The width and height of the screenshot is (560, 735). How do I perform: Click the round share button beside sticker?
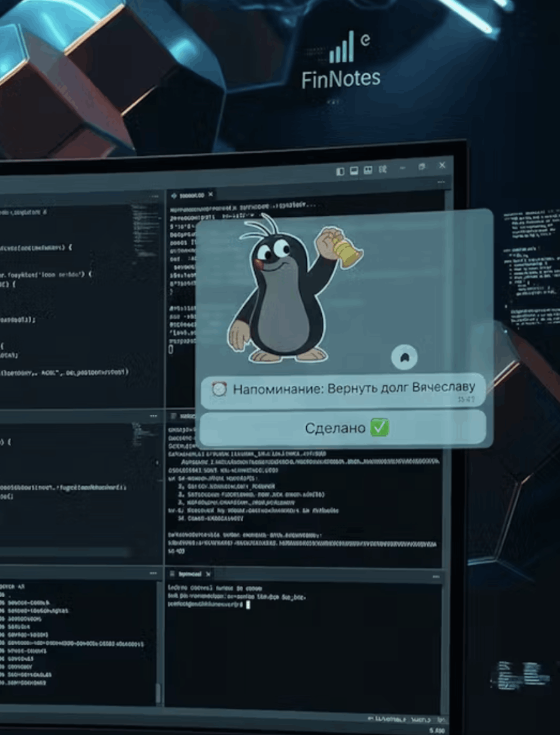point(404,357)
